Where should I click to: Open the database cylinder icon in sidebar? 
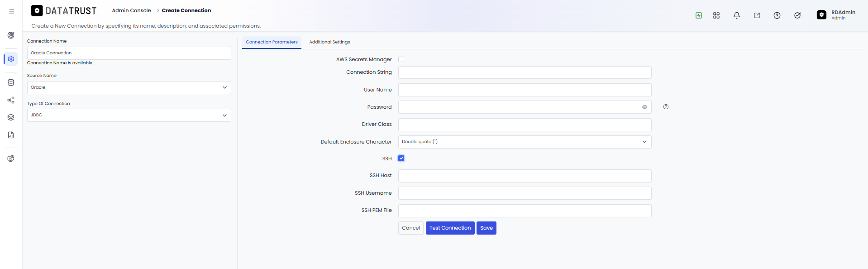point(11,82)
